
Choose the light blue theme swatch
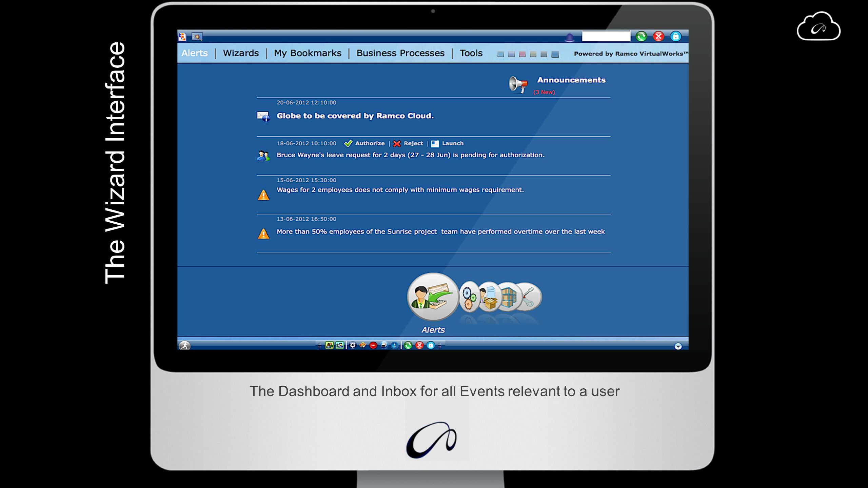click(x=501, y=54)
